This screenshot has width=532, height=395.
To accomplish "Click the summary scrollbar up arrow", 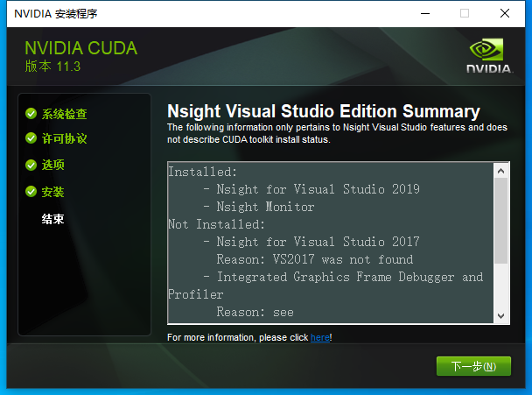I will tap(500, 171).
